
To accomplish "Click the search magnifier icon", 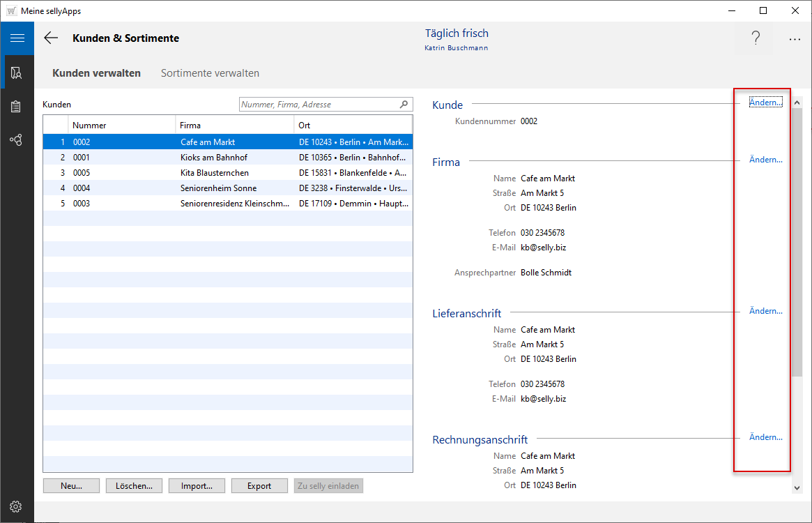I will point(404,105).
